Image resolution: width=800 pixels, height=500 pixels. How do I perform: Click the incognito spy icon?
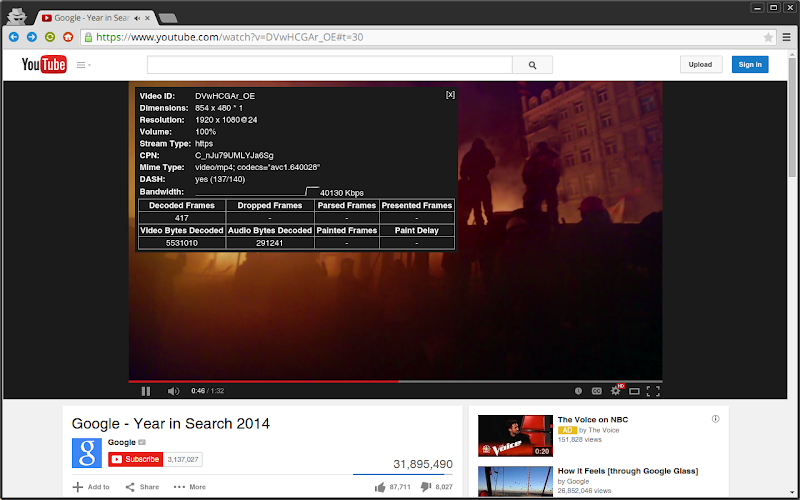click(17, 16)
